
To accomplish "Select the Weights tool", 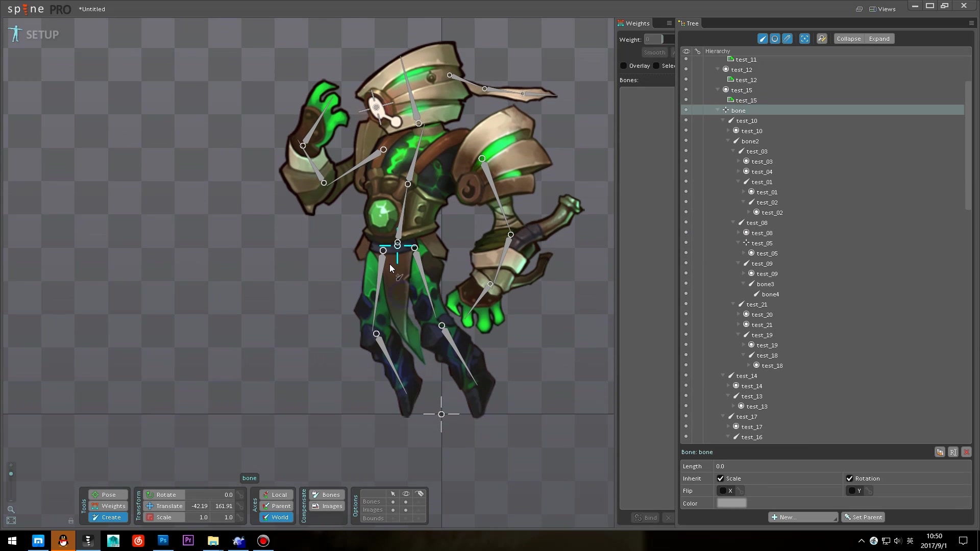I will pos(108,506).
